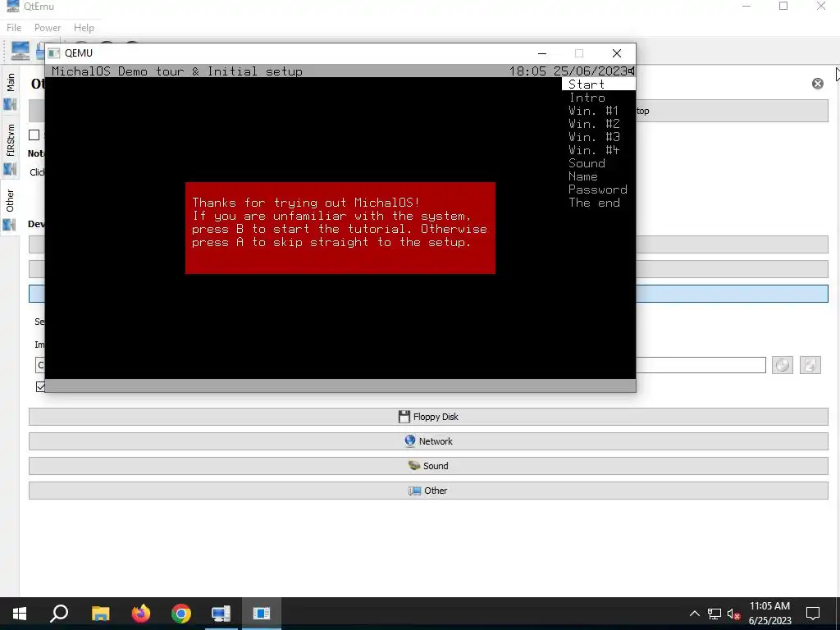The width and height of the screenshot is (840, 630).
Task: Click the muted volume tray icon
Action: point(734,614)
